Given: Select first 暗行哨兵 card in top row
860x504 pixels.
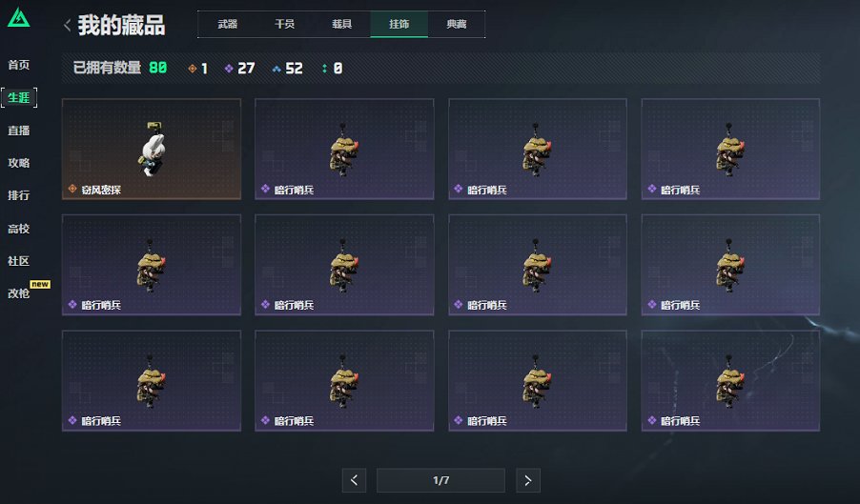Looking at the screenshot, I should pos(344,149).
